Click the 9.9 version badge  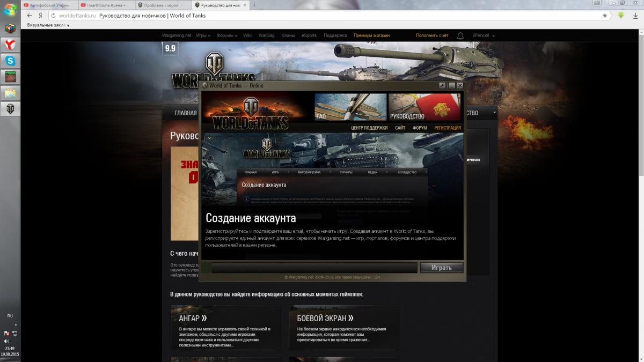[170, 48]
